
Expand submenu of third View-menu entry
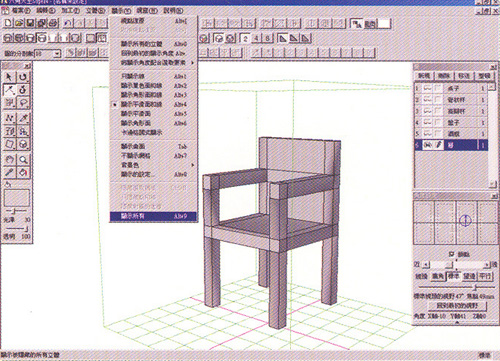(x=153, y=62)
